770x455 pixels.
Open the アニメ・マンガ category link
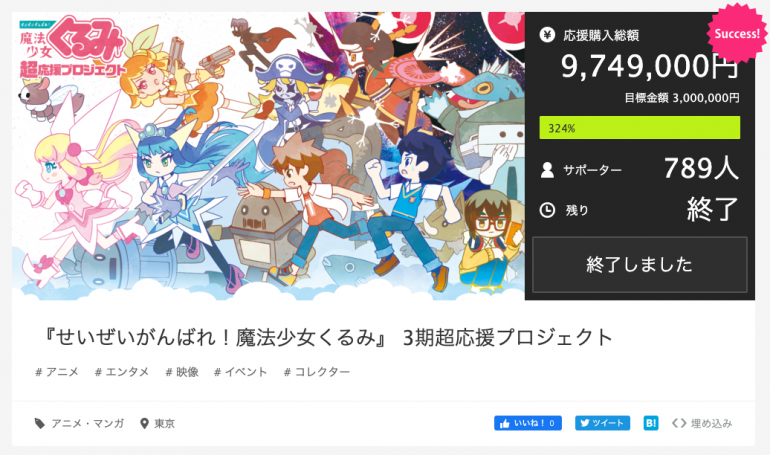point(88,423)
